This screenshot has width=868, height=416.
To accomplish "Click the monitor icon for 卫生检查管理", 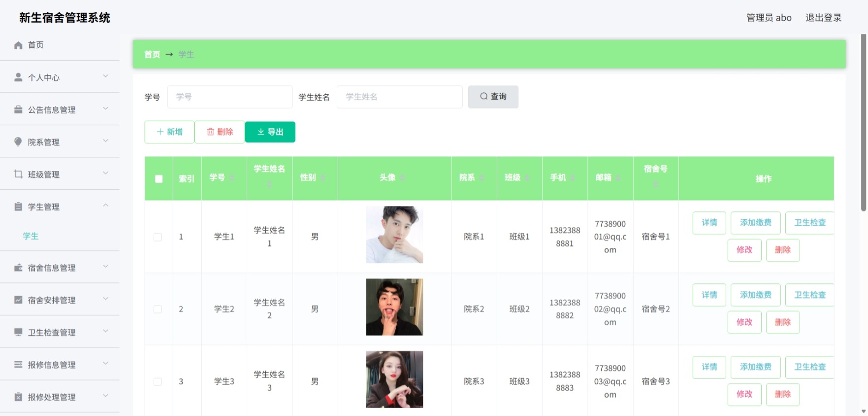I will [18, 332].
